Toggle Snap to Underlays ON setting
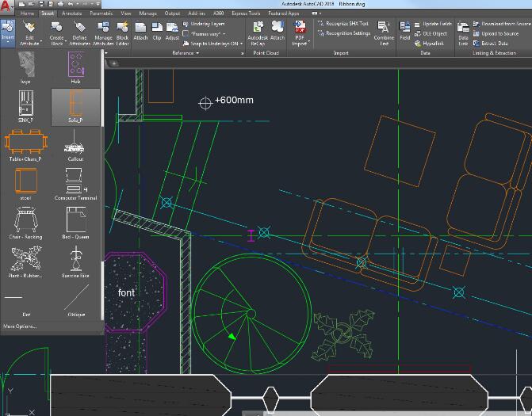 pos(212,44)
